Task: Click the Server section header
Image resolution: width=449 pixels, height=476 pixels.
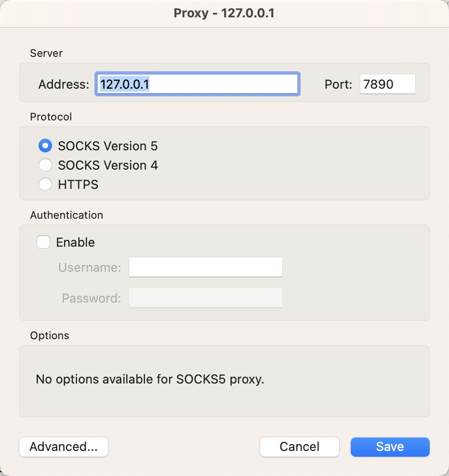Action: [46, 53]
